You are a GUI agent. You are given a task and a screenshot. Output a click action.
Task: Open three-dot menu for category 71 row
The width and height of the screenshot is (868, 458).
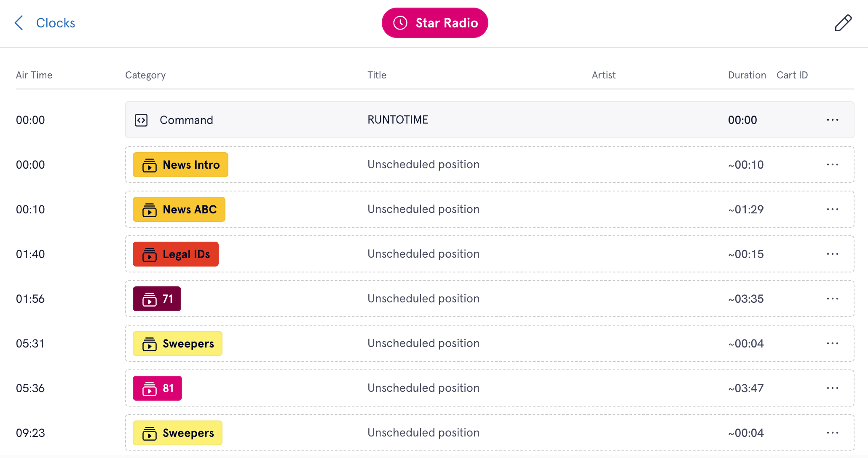click(833, 299)
